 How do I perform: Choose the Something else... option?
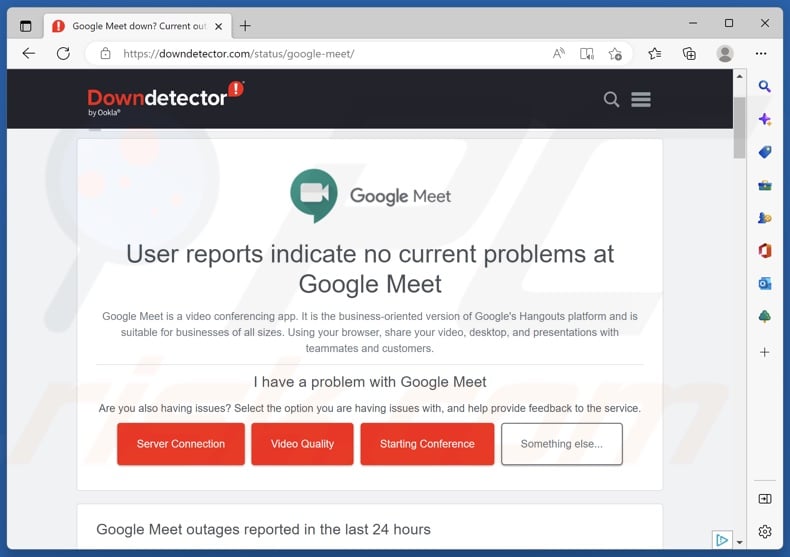[562, 444]
